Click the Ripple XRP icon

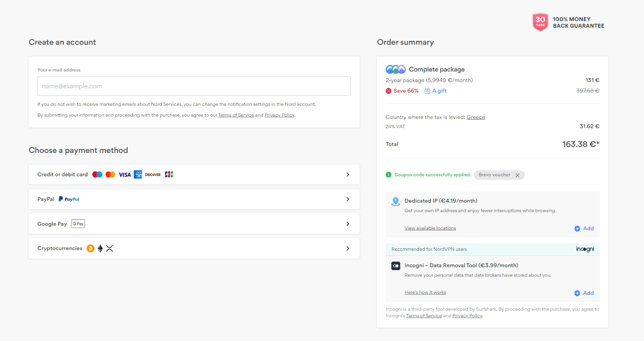[109, 248]
